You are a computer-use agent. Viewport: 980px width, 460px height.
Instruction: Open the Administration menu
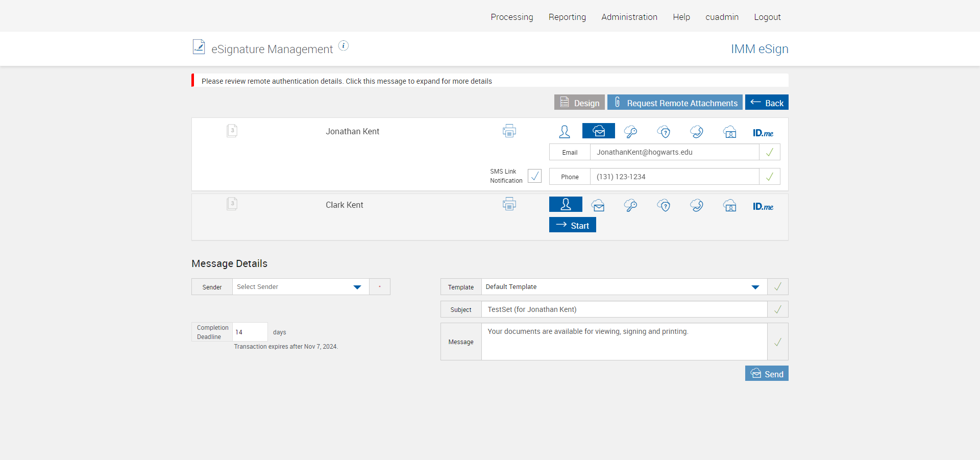tap(629, 17)
